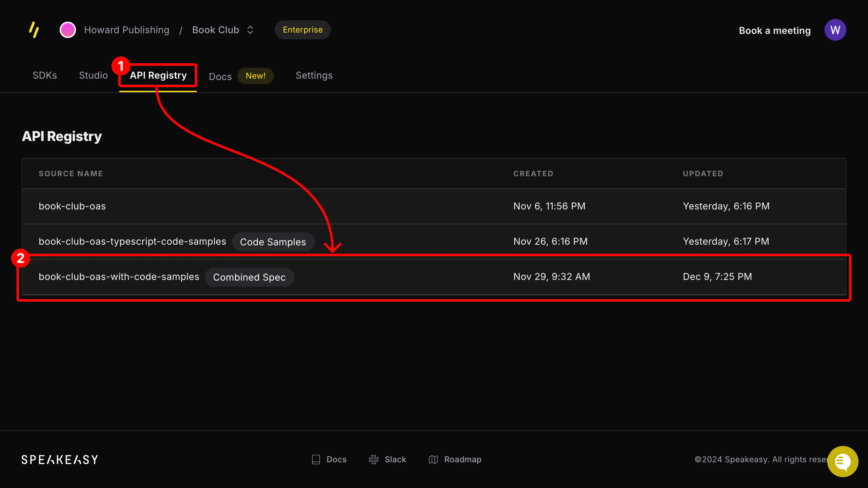Open the user avatar menu labeled W
This screenshot has height=488, width=868.
click(835, 30)
